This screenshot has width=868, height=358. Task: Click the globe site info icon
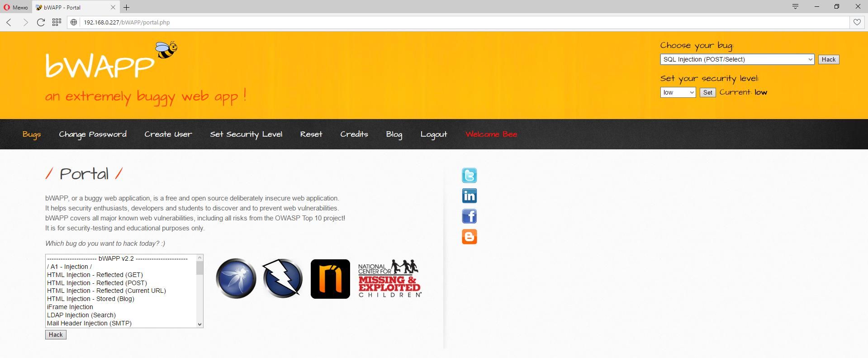coord(74,22)
